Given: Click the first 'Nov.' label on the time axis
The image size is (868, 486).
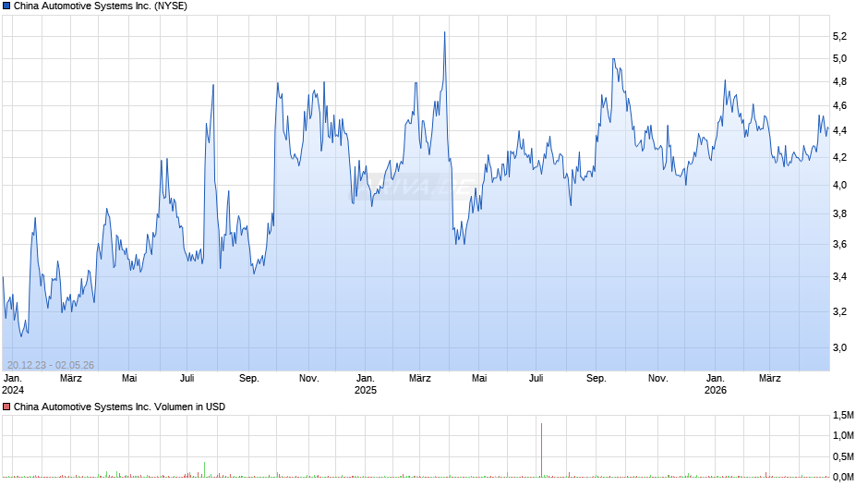Looking at the screenshot, I should [x=309, y=378].
